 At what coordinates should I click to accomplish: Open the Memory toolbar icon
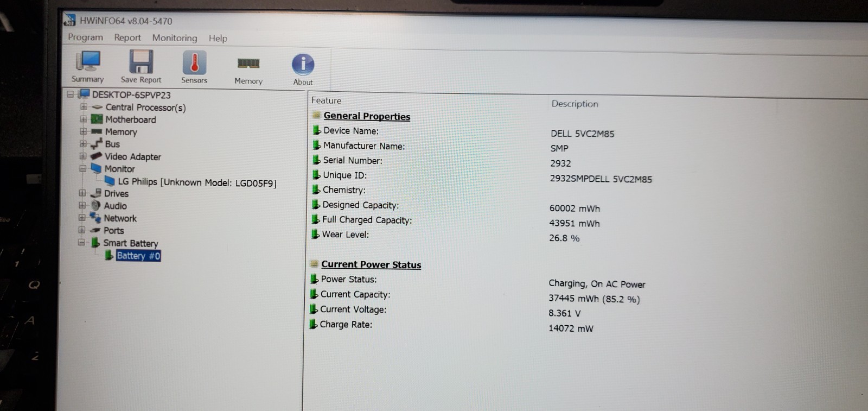[x=248, y=64]
